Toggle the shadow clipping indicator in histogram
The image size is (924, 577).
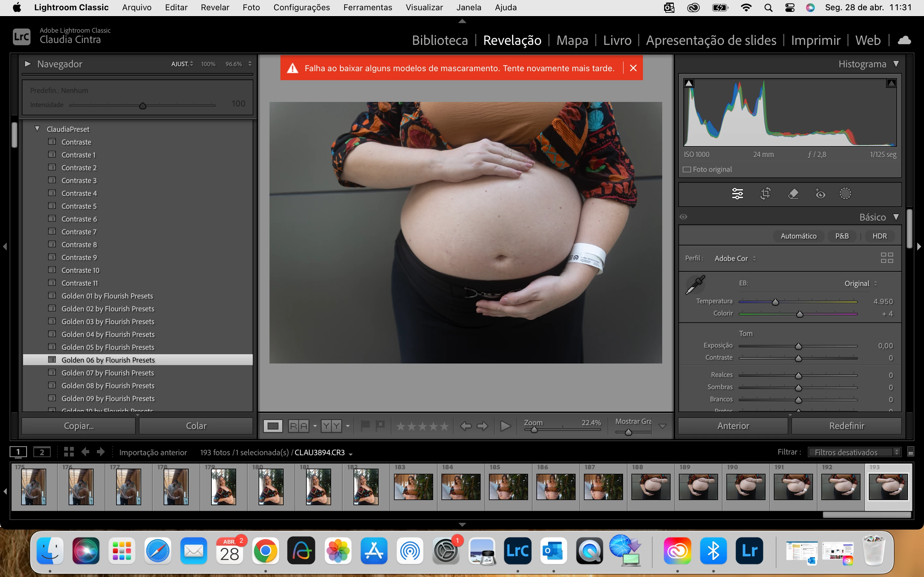[689, 83]
